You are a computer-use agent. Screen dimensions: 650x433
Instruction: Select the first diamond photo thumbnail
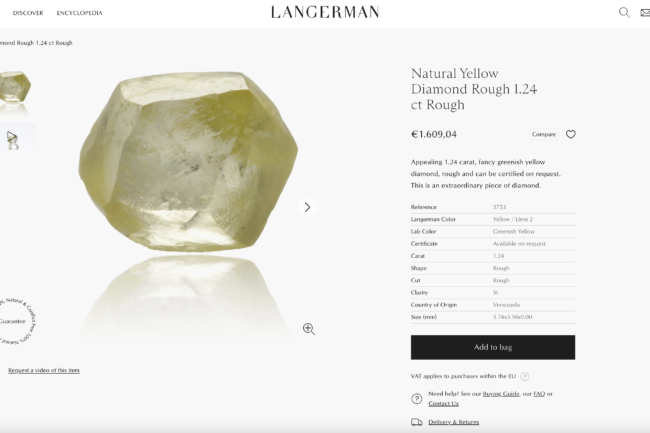pos(15,86)
